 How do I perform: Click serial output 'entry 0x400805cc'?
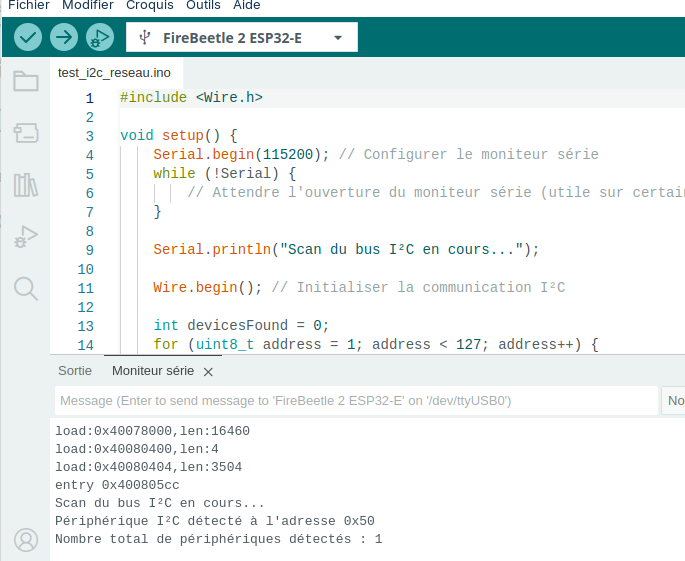tap(117, 485)
